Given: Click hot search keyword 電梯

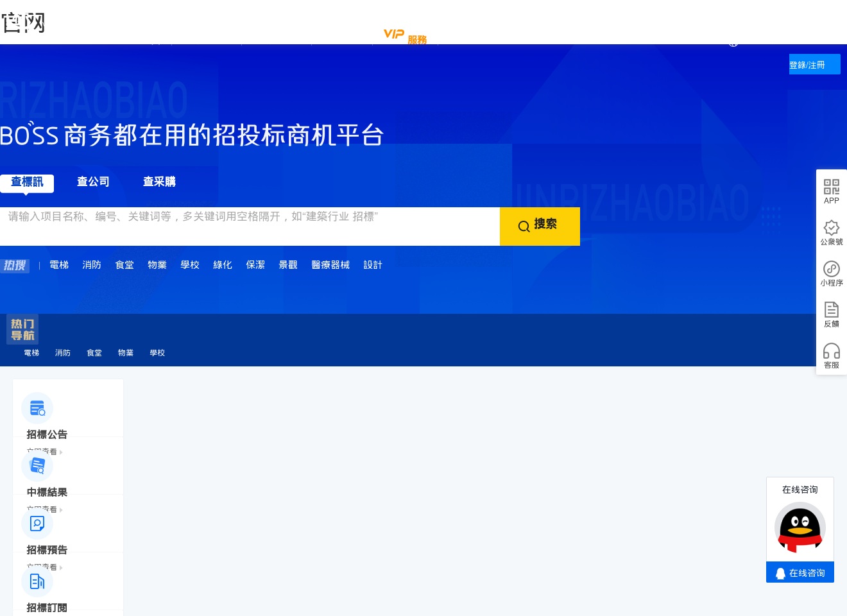Looking at the screenshot, I should [x=59, y=265].
